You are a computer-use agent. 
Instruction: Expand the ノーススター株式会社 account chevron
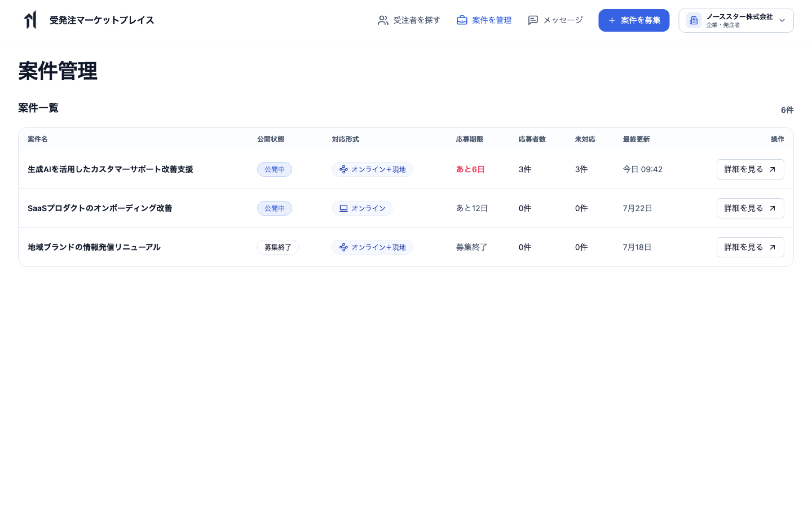point(782,20)
